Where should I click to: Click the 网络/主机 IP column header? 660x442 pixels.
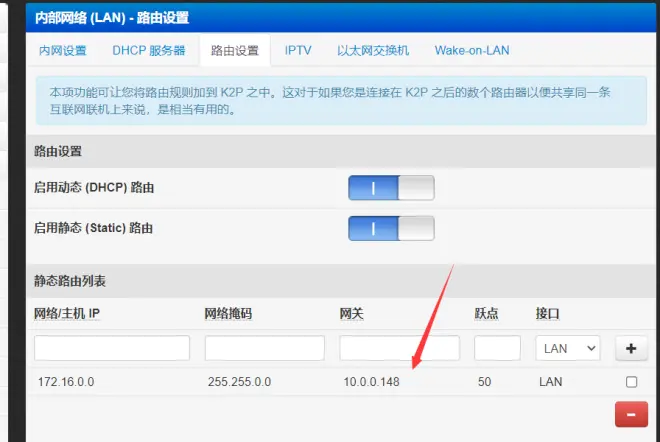(x=67, y=314)
